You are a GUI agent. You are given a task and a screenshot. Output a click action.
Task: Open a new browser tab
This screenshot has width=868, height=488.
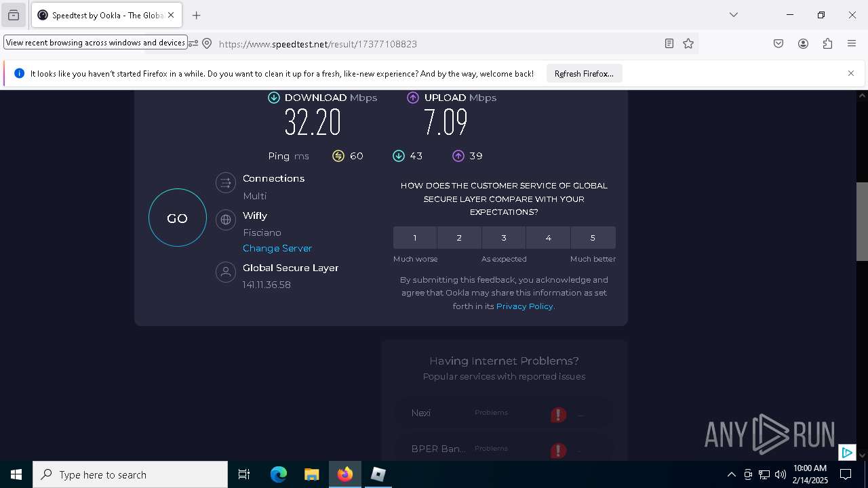196,15
